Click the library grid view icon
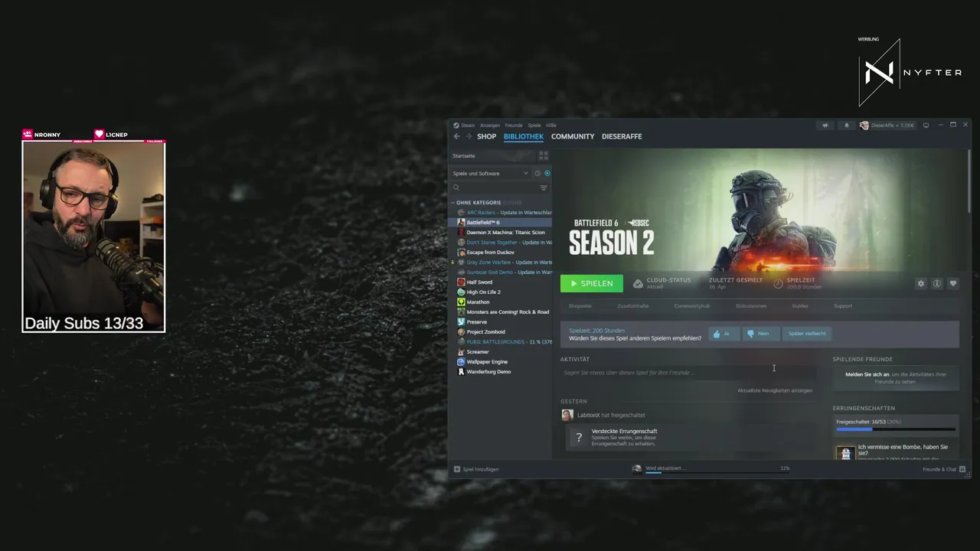 pos(544,155)
